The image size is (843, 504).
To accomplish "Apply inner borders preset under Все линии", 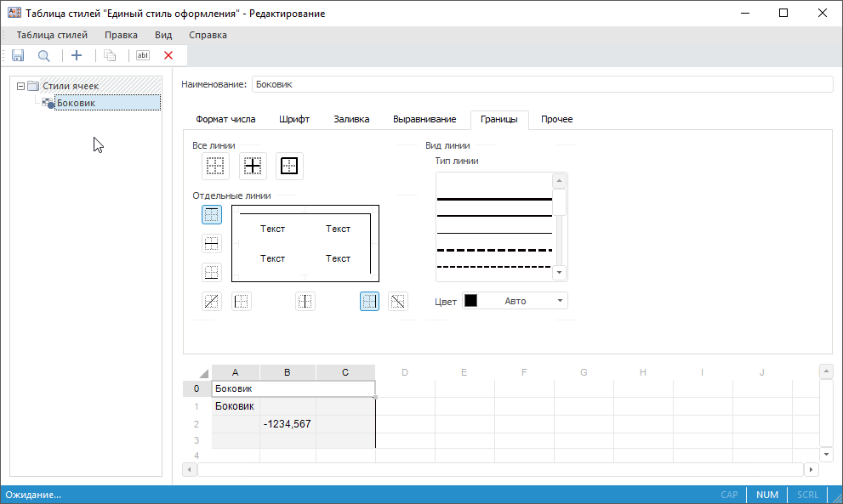I will click(x=253, y=167).
